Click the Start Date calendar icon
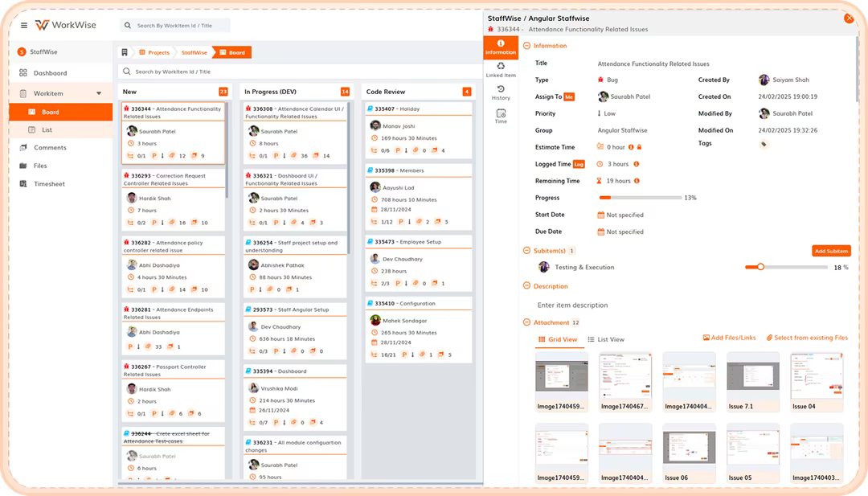 tap(600, 215)
